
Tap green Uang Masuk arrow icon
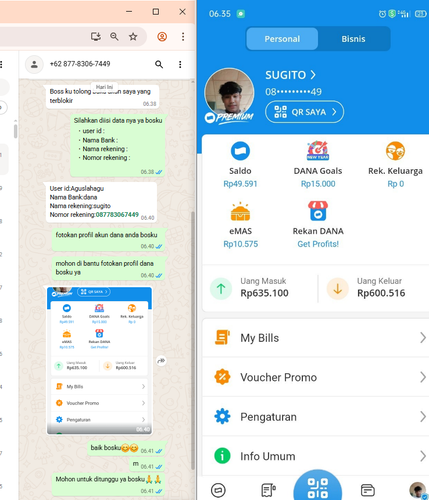pyautogui.click(x=221, y=289)
